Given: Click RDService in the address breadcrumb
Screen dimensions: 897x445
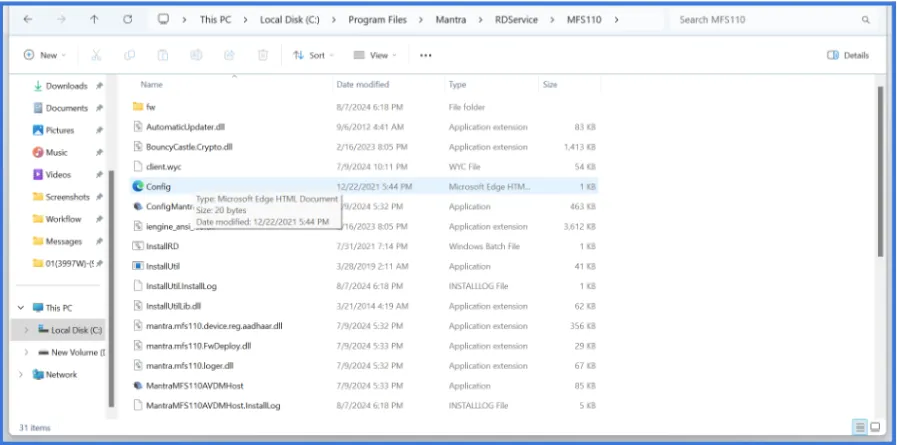Looking at the screenshot, I should pyautogui.click(x=516, y=20).
